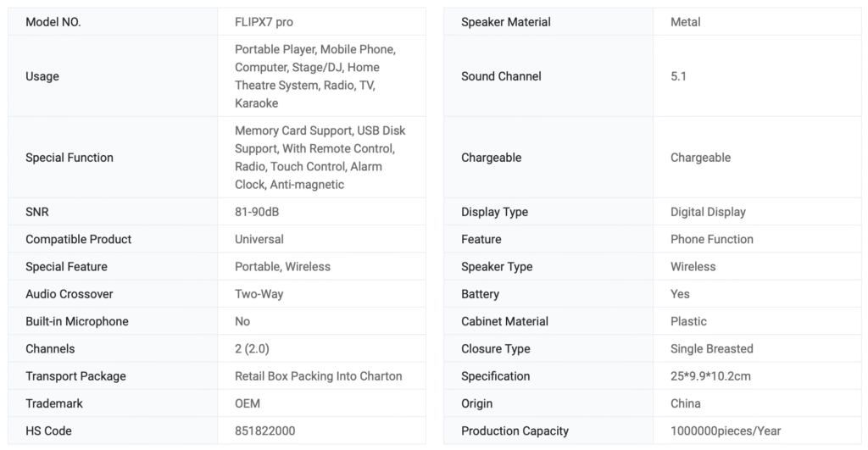Select the 2 (2.0) channels value

click(x=252, y=348)
